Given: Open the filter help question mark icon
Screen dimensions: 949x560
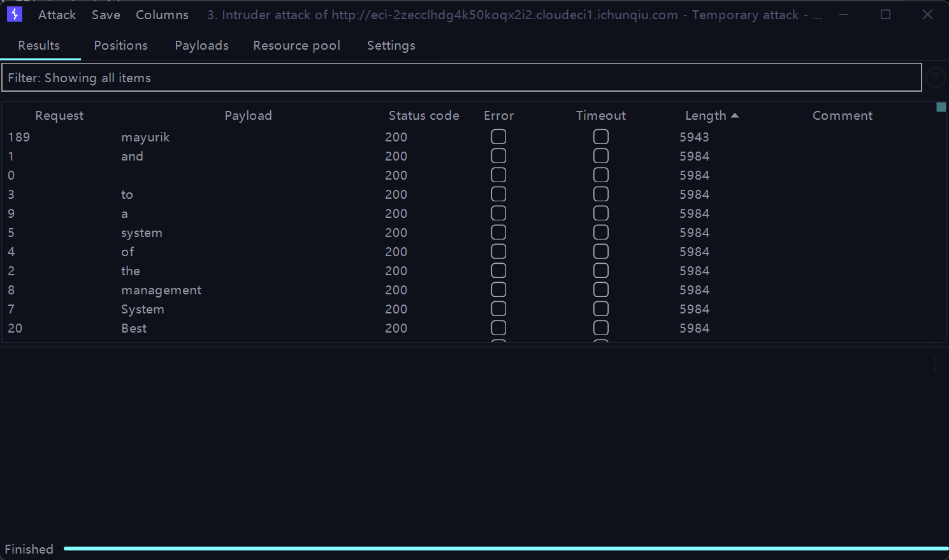Looking at the screenshot, I should pyautogui.click(x=935, y=78).
